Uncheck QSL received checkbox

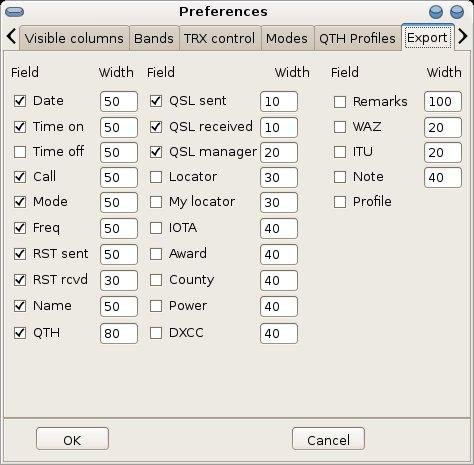point(156,127)
